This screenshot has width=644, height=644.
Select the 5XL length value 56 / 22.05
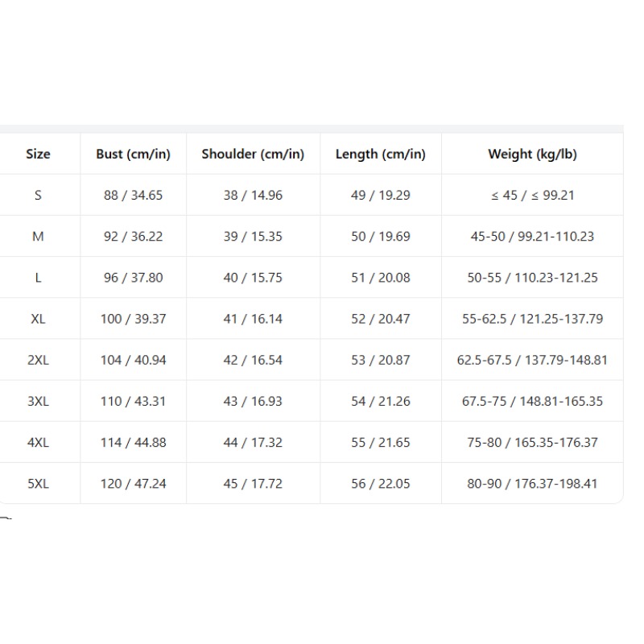click(x=380, y=484)
